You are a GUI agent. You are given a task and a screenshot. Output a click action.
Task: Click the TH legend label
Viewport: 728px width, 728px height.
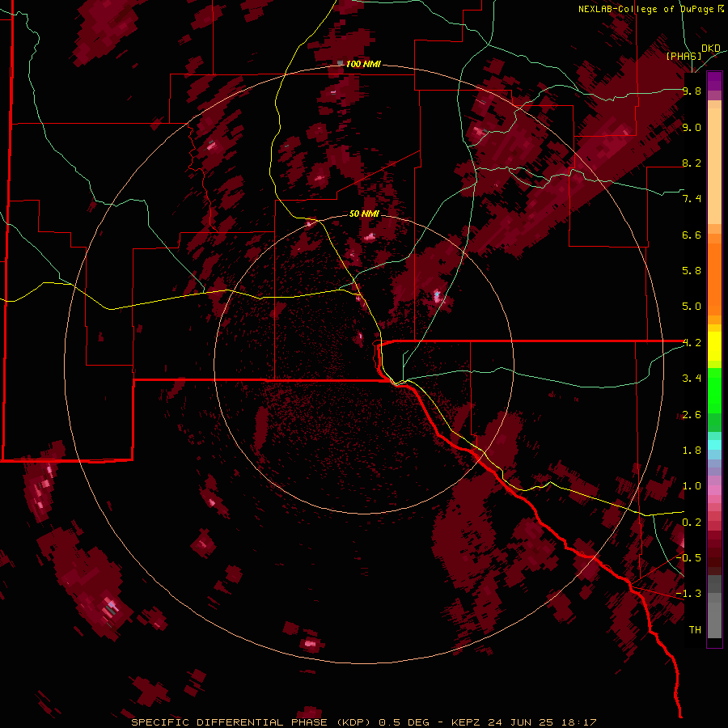pyautogui.click(x=695, y=630)
